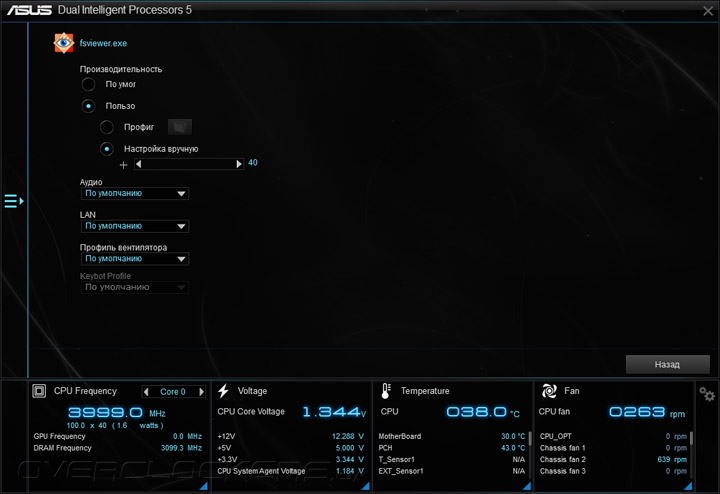The image size is (720, 494).
Task: Select the 'Профиг' profile radio button
Action: tap(107, 127)
